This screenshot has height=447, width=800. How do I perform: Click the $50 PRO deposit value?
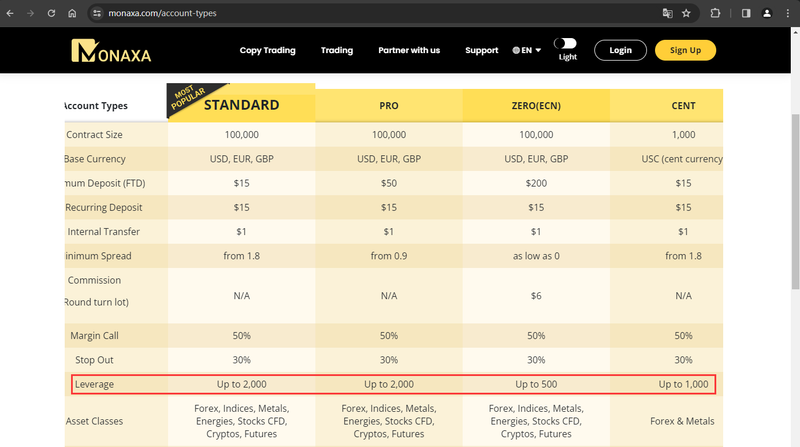pos(389,183)
